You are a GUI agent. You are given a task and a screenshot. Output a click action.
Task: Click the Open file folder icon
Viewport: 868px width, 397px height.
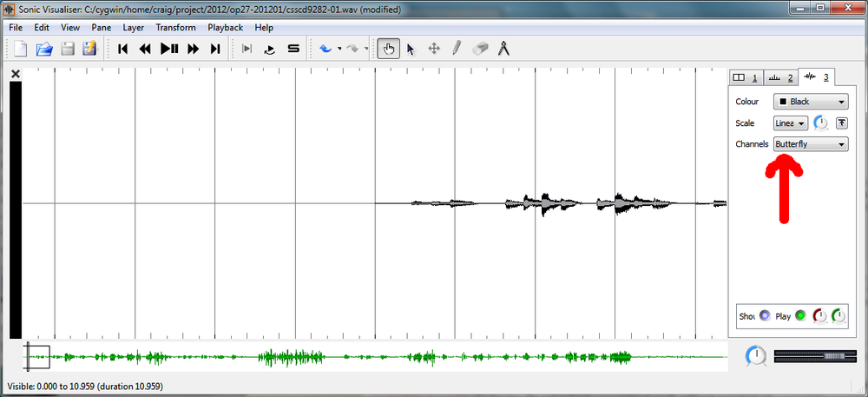pyautogui.click(x=43, y=50)
